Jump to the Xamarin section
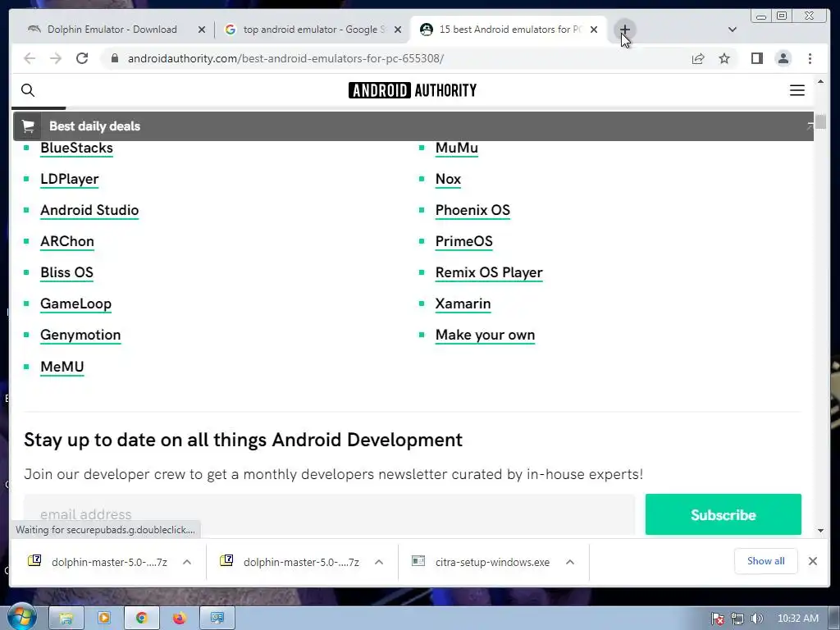Screen dimensions: 840x630 (x=463, y=304)
